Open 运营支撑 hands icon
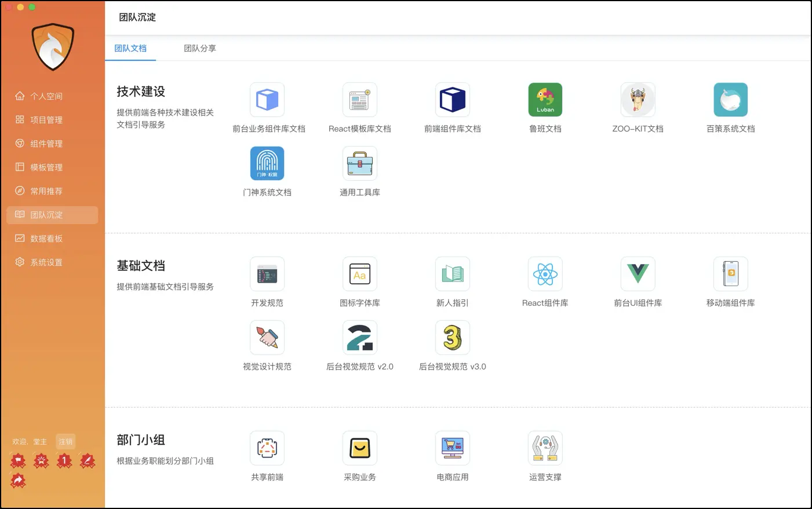The image size is (812, 509). (545, 448)
